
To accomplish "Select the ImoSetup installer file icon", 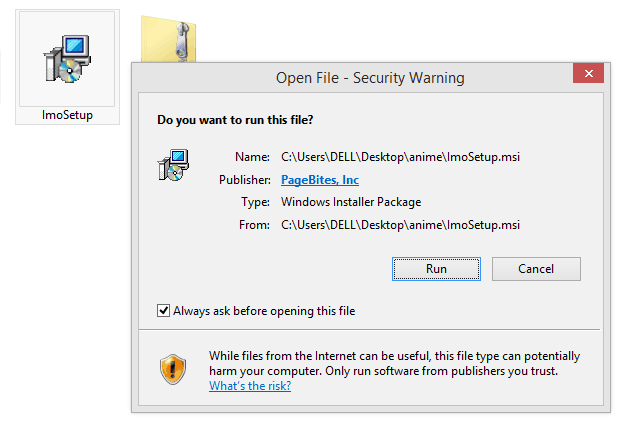I will (x=67, y=59).
